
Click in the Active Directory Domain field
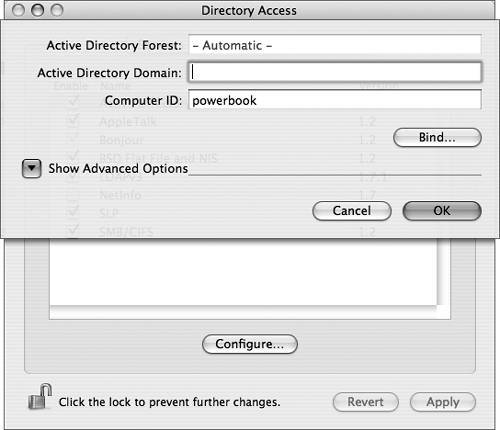click(335, 72)
